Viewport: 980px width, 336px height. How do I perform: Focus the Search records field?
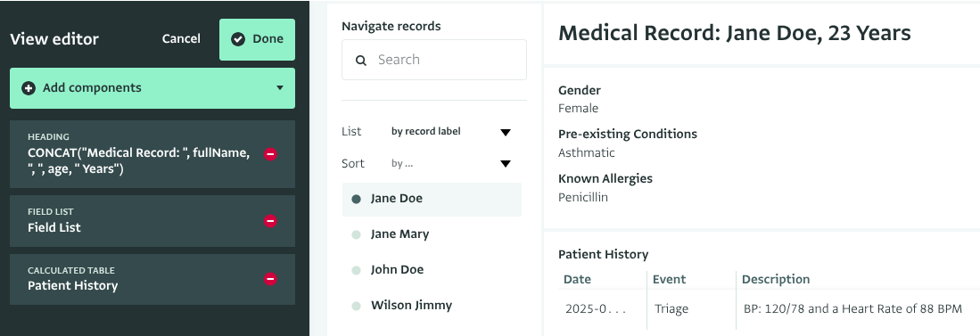pos(433,60)
